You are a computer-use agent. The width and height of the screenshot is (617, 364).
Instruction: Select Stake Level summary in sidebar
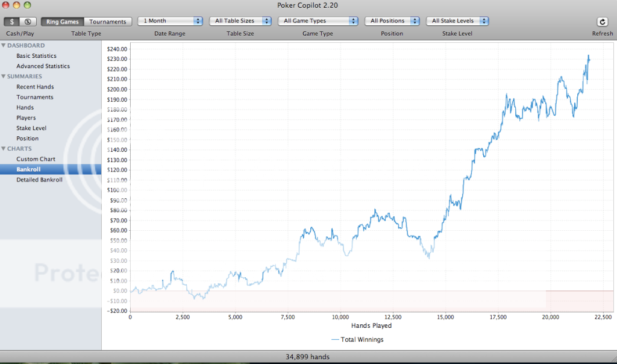point(31,128)
